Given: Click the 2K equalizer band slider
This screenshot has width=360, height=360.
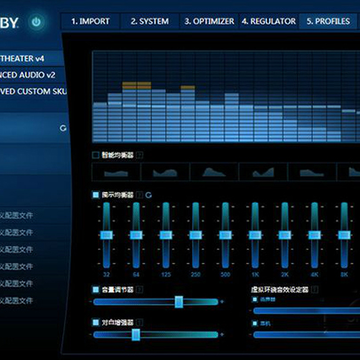Looking at the screenshot, I should point(285,235).
